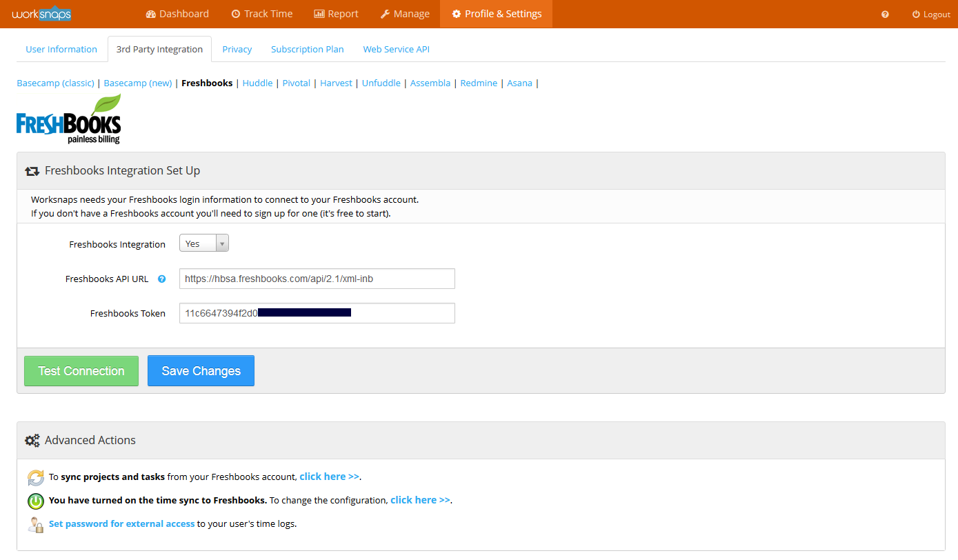The width and height of the screenshot is (958, 560).
Task: Click the sync projects circular arrows icon
Action: [36, 477]
